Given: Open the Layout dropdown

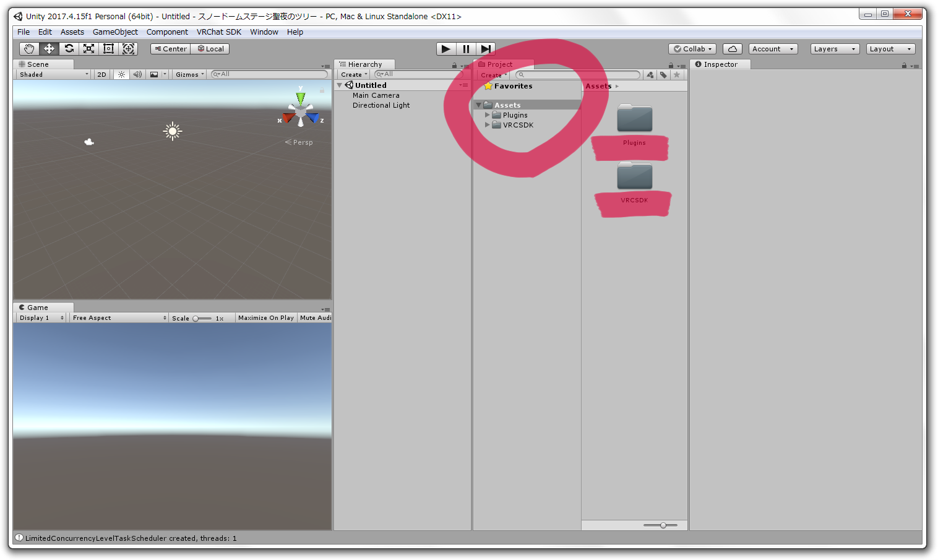Looking at the screenshot, I should point(890,49).
